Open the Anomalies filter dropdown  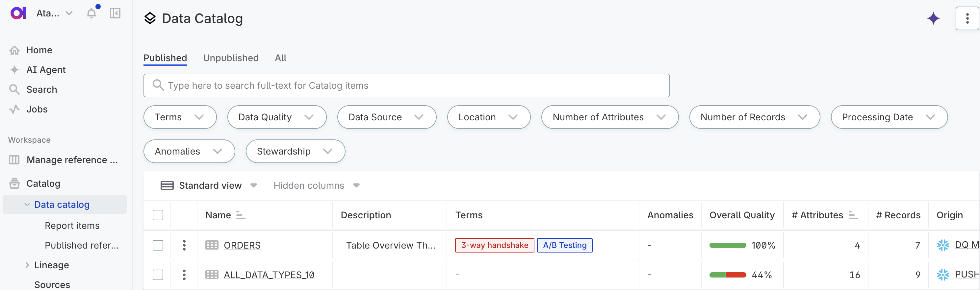pyautogui.click(x=189, y=151)
